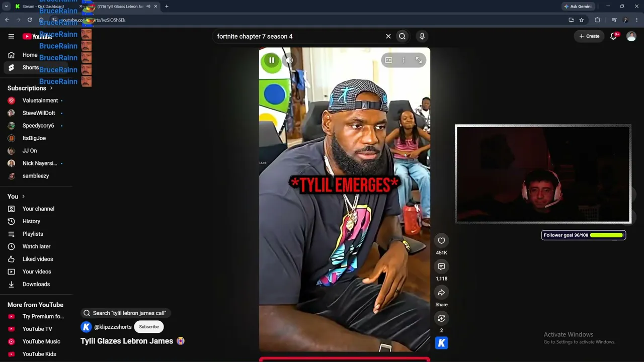Image resolution: width=644 pixels, height=362 pixels.
Task: Open the remix button showing 2
Action: pos(441,318)
